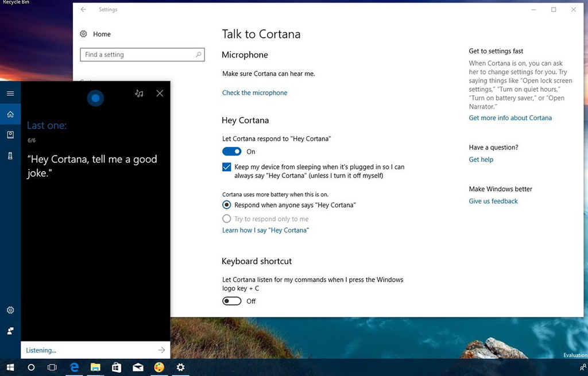
Task: Enable Windows logo key + C shortcut toggle
Action: pyautogui.click(x=232, y=301)
